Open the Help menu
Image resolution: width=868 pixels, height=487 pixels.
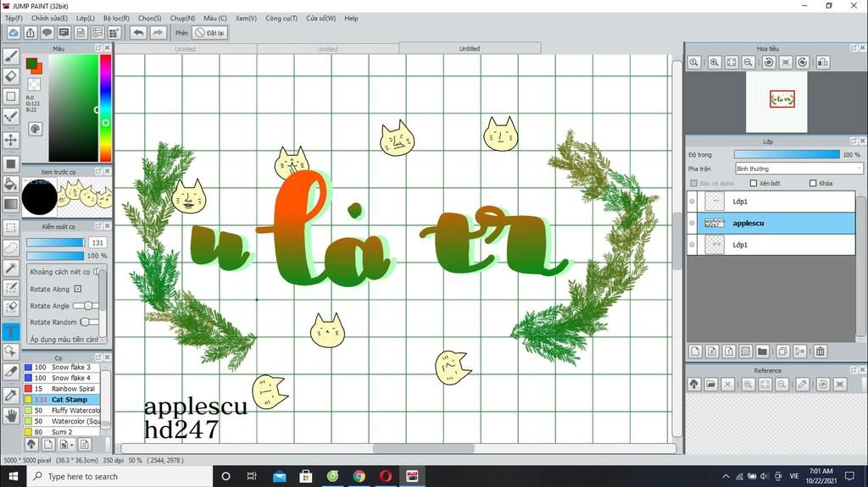pyautogui.click(x=351, y=19)
